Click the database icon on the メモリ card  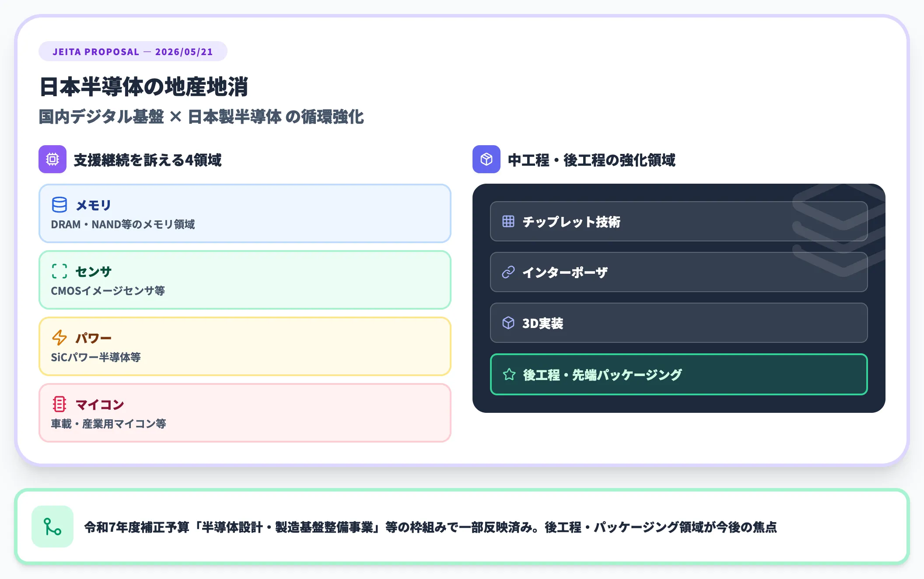tap(59, 205)
